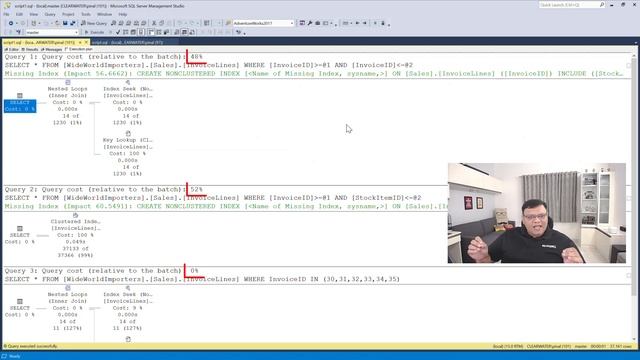This screenshot has height=360, width=640.
Task: Open the Edit menu
Action: tap(19, 14)
